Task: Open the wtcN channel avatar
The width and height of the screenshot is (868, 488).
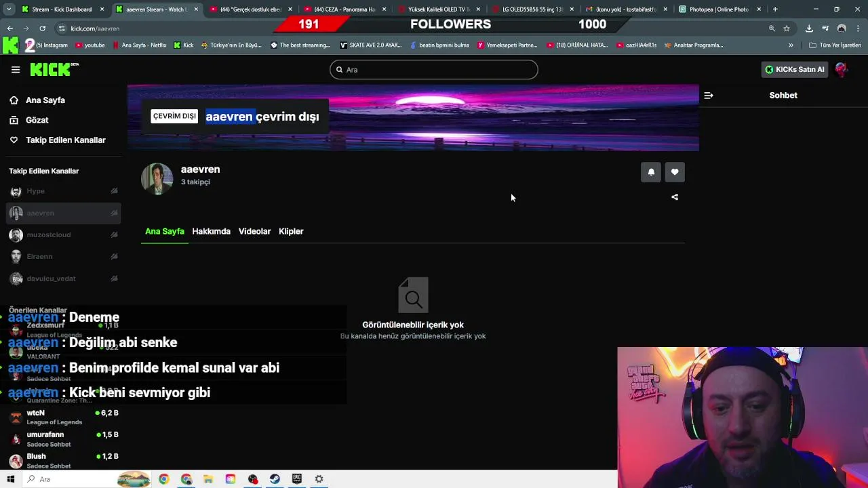Action: (x=16, y=417)
